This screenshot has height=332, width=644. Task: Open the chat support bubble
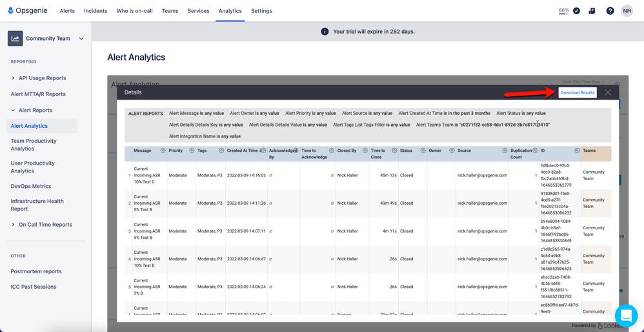point(626,315)
